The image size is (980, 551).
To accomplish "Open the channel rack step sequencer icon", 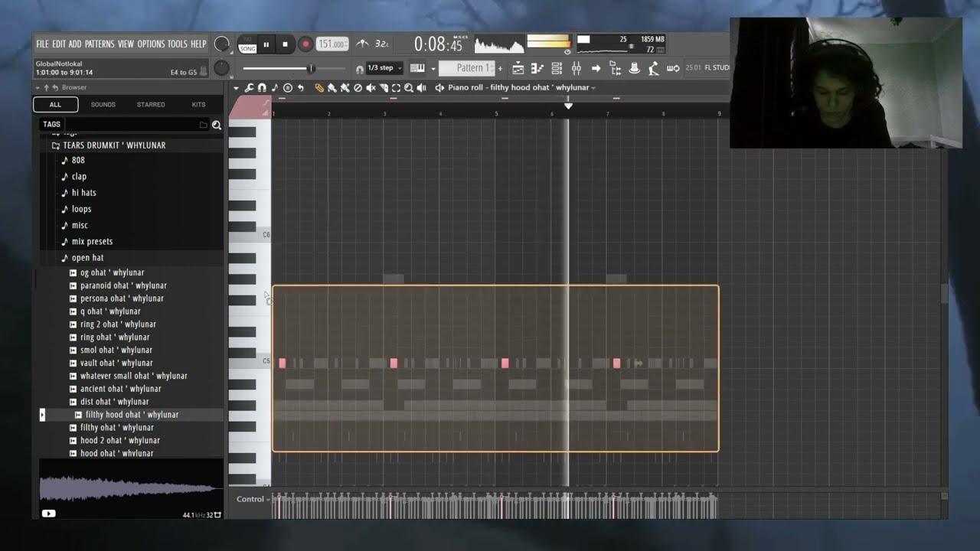I will (x=557, y=69).
